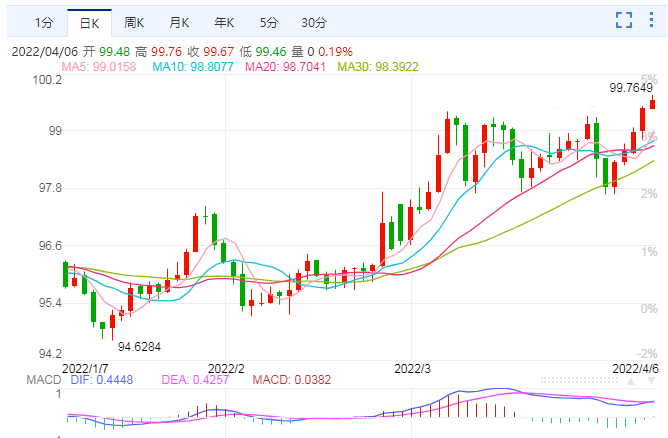Image resolution: width=668 pixels, height=438 pixels.
Task: Select the 5分 interval tab
Action: tap(269, 23)
